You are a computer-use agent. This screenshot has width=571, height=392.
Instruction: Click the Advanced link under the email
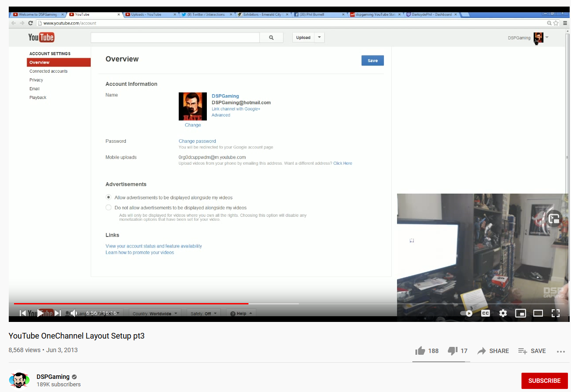point(221,115)
